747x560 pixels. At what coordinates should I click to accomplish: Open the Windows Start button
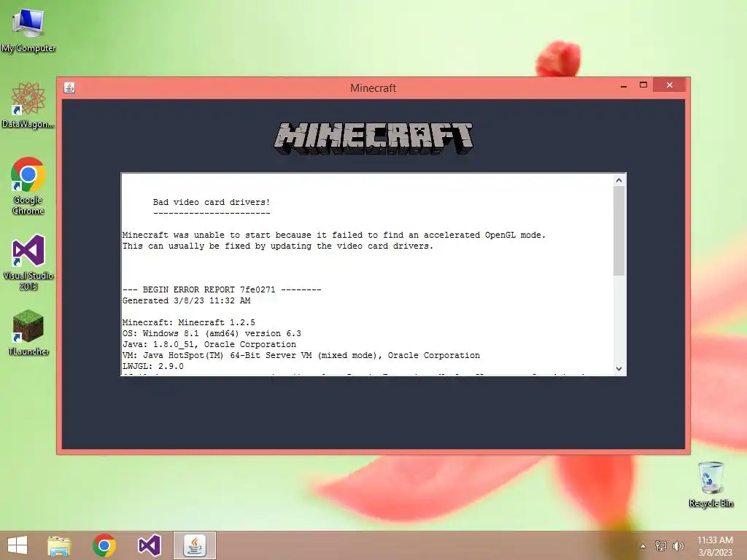coord(18,545)
